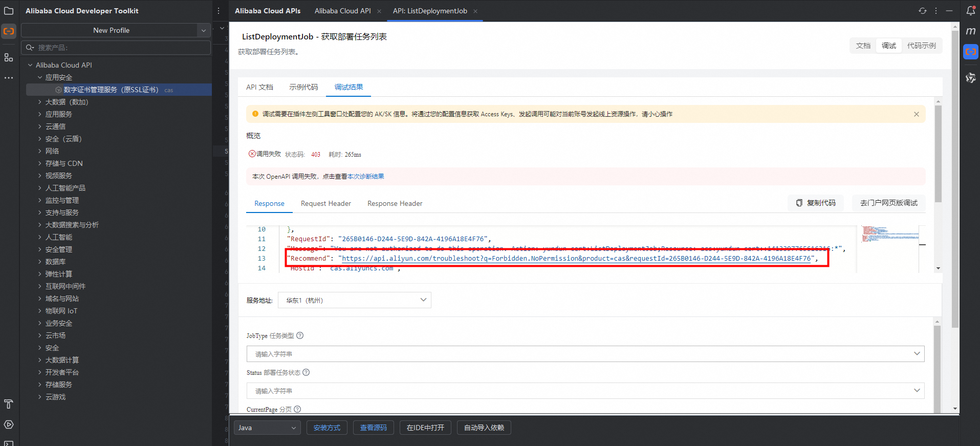The width and height of the screenshot is (980, 446).
Task: Expand the 物联网 IoT tree node
Action: coord(40,311)
